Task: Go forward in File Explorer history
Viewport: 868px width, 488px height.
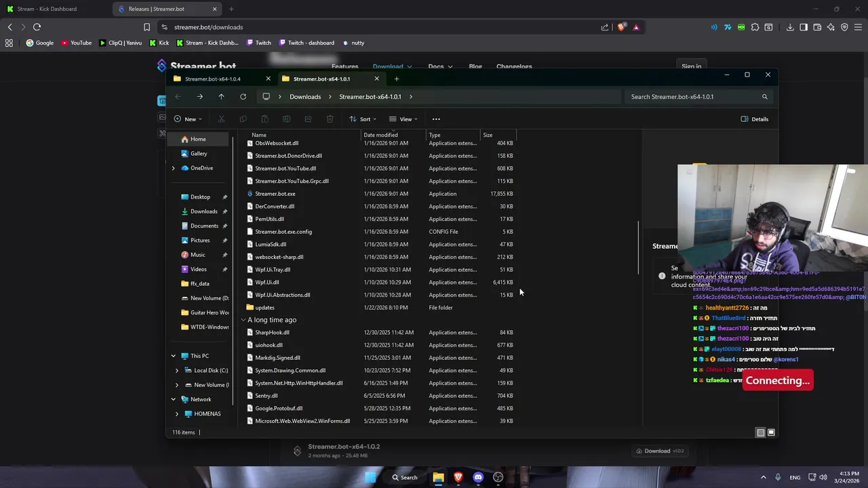Action: point(199,97)
